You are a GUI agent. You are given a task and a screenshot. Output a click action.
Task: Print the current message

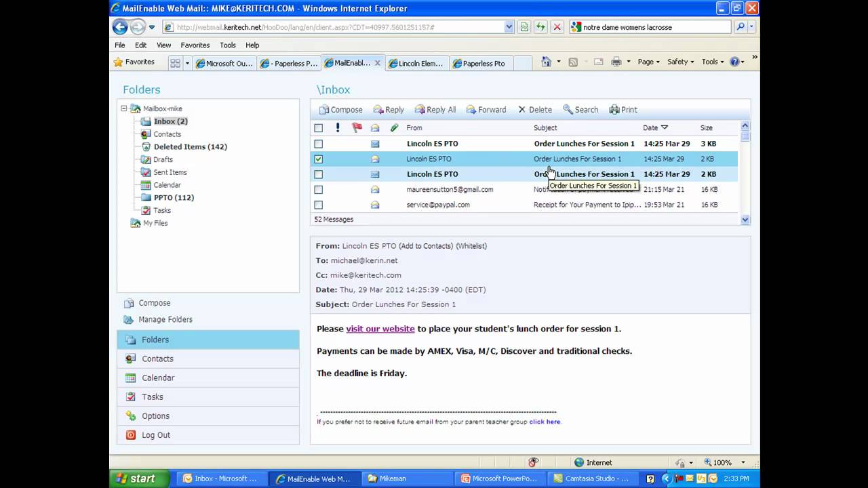[x=623, y=110]
